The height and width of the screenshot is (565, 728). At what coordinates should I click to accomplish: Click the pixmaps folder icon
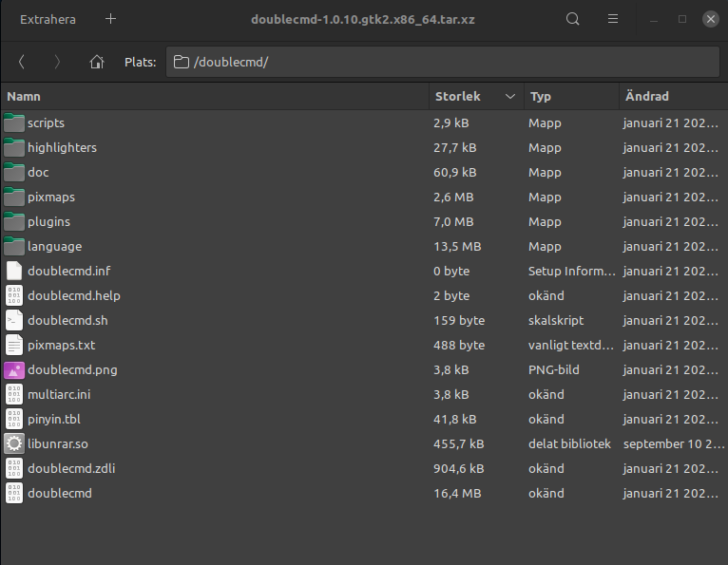[14, 197]
